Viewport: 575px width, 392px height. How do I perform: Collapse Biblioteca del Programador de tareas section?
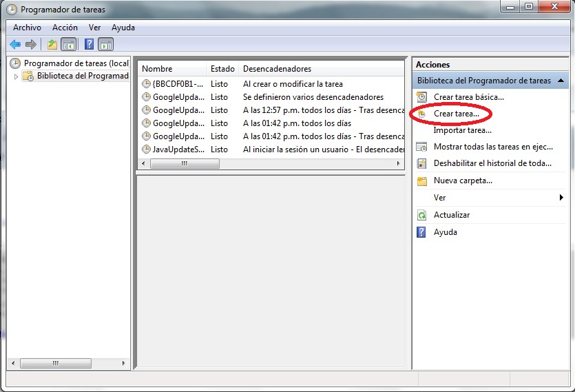point(561,81)
